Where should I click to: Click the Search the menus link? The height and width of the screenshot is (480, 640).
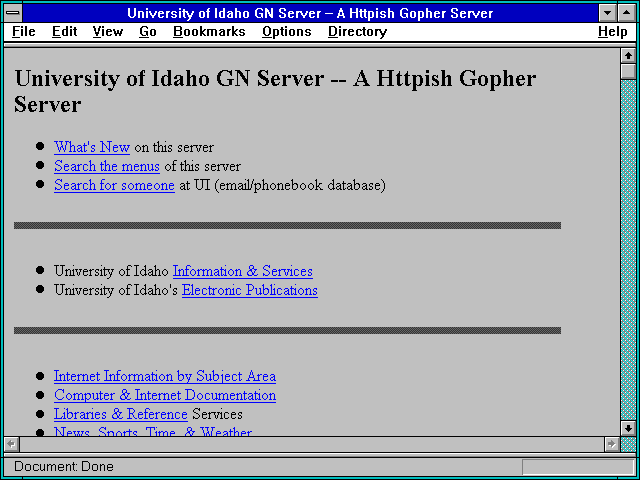(x=107, y=166)
